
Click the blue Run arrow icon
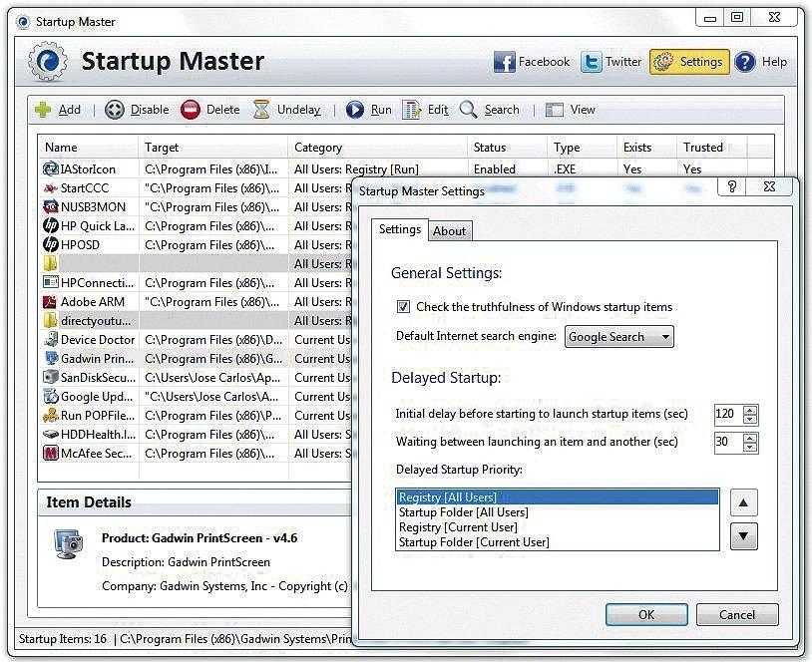(355, 110)
